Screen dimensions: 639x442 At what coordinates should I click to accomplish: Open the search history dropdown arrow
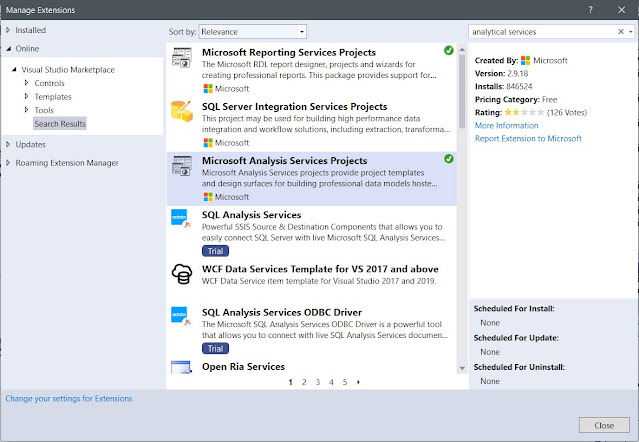coord(630,31)
